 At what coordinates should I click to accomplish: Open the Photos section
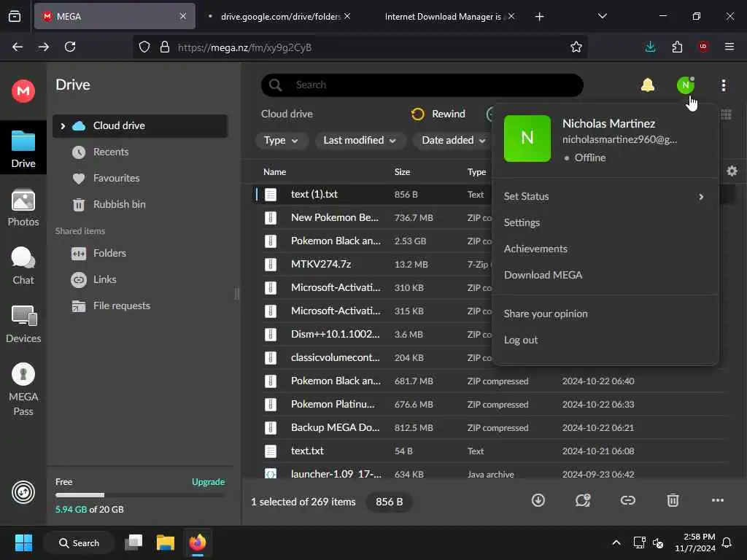[x=23, y=208]
